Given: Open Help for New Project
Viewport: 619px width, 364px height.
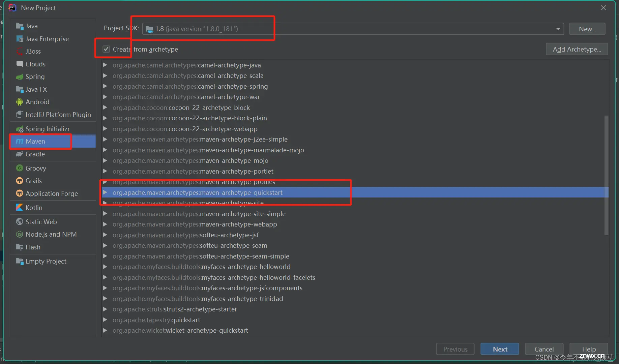Looking at the screenshot, I should pos(589,349).
